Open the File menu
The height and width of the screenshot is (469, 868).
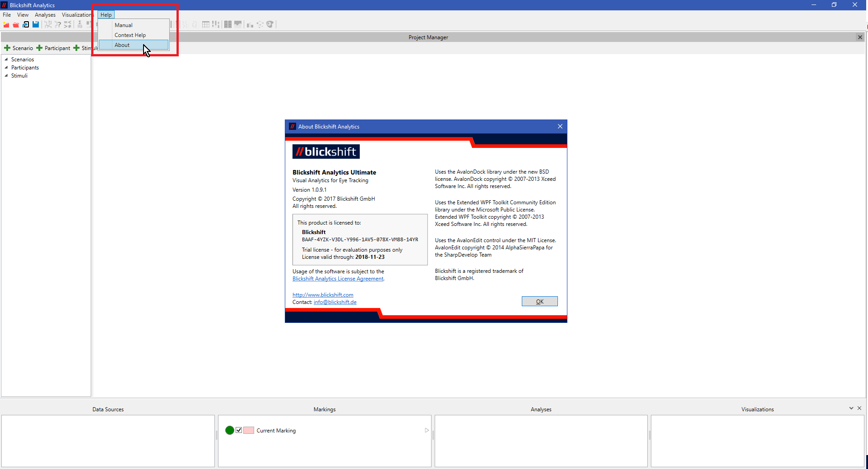click(7, 14)
